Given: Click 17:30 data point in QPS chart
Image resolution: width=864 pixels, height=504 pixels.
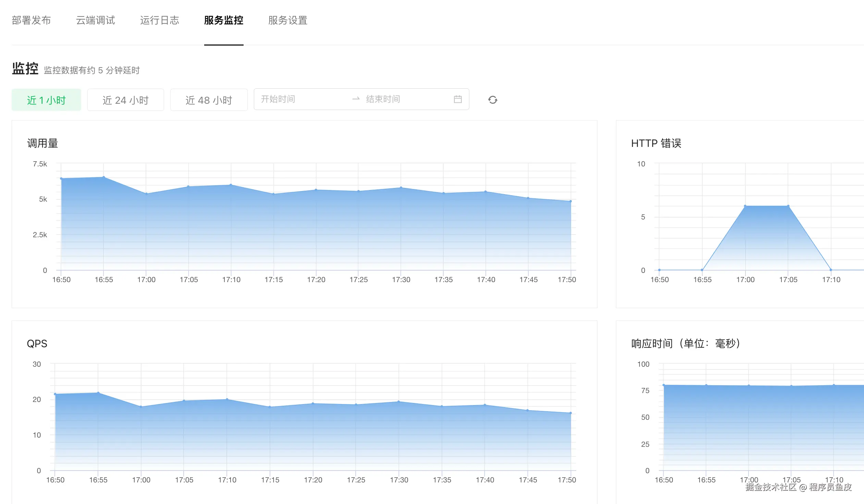Looking at the screenshot, I should coord(398,402).
